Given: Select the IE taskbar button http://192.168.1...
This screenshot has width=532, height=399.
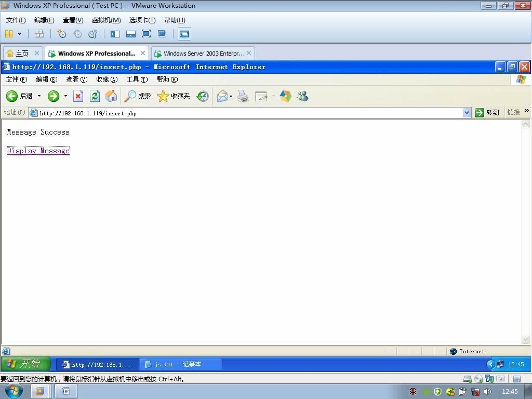Looking at the screenshot, I should [x=97, y=364].
